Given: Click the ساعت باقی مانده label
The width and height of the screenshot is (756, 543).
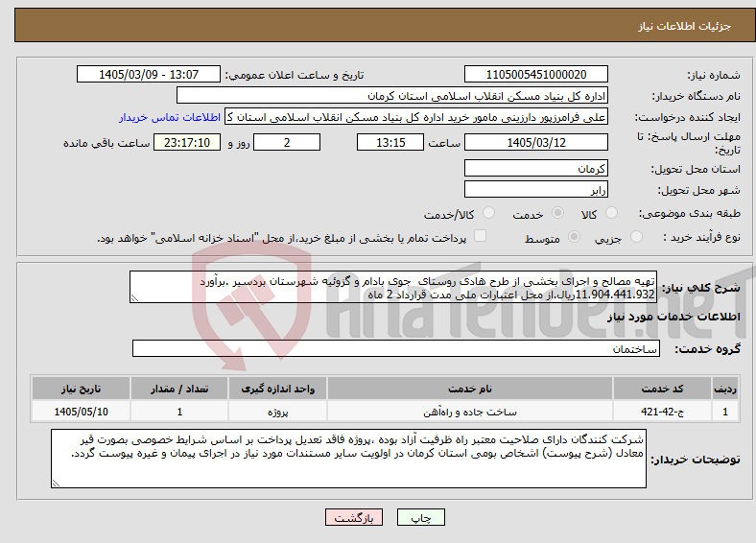Looking at the screenshot, I should point(106,143).
